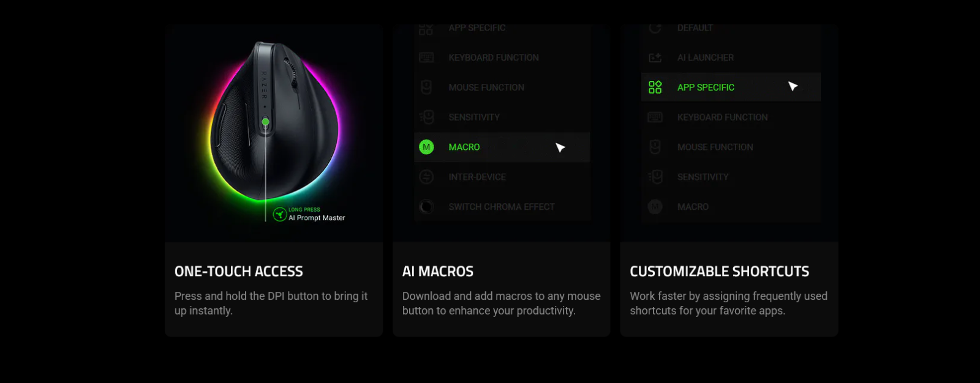This screenshot has width=980, height=383.
Task: Click the AI MACROS heading
Action: coord(438,271)
